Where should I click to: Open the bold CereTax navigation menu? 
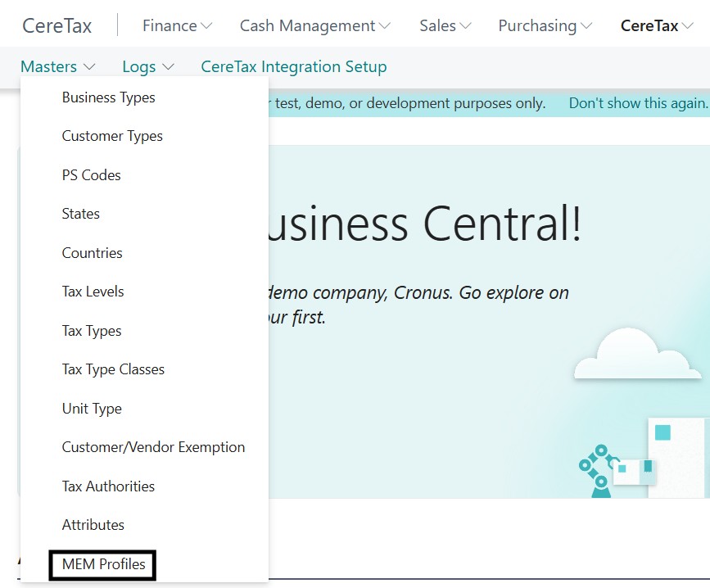click(657, 26)
